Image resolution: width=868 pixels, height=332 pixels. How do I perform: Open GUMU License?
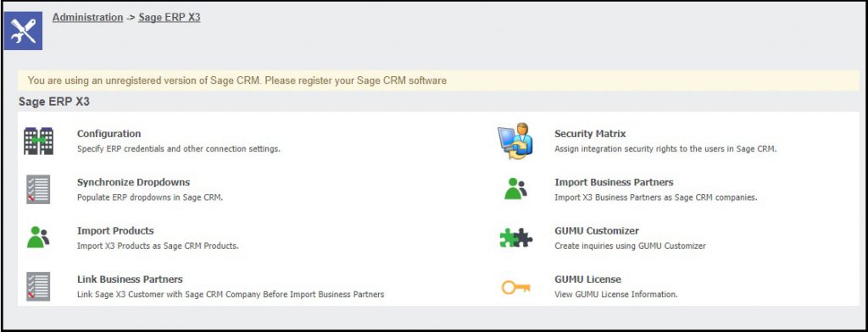(x=588, y=279)
